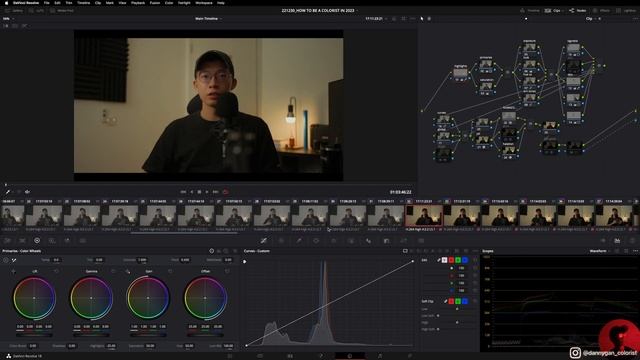Open the Color Match palette

(22, 241)
